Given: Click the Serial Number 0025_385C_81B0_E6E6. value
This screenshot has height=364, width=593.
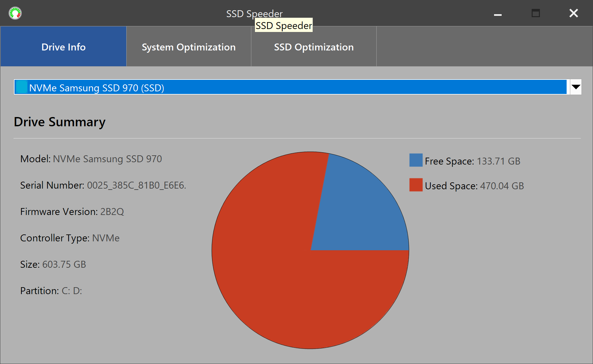Looking at the screenshot, I should tap(137, 185).
